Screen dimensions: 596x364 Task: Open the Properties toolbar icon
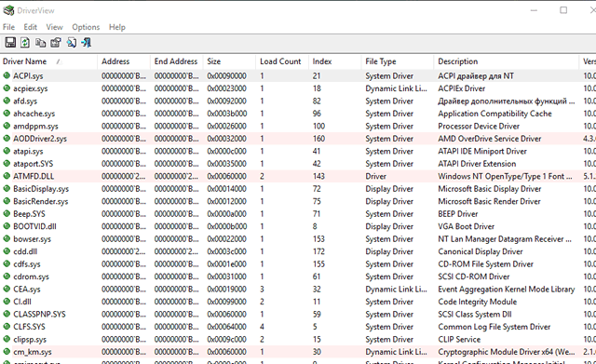pyautogui.click(x=56, y=43)
